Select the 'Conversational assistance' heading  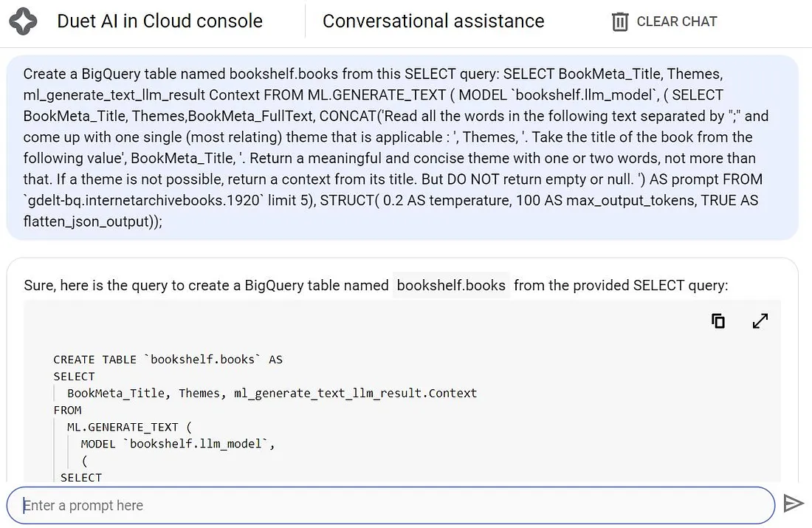(433, 21)
